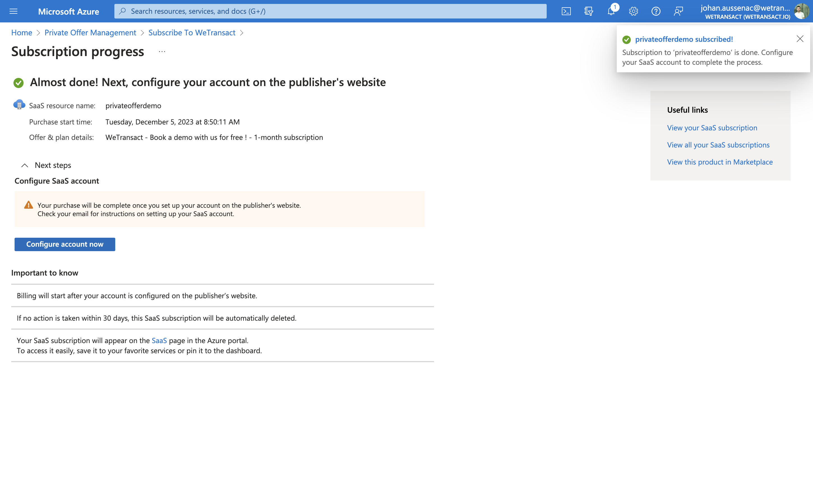Image resolution: width=813 pixels, height=504 pixels.
Task: Click the orange warning triangle icon
Action: [x=29, y=205]
